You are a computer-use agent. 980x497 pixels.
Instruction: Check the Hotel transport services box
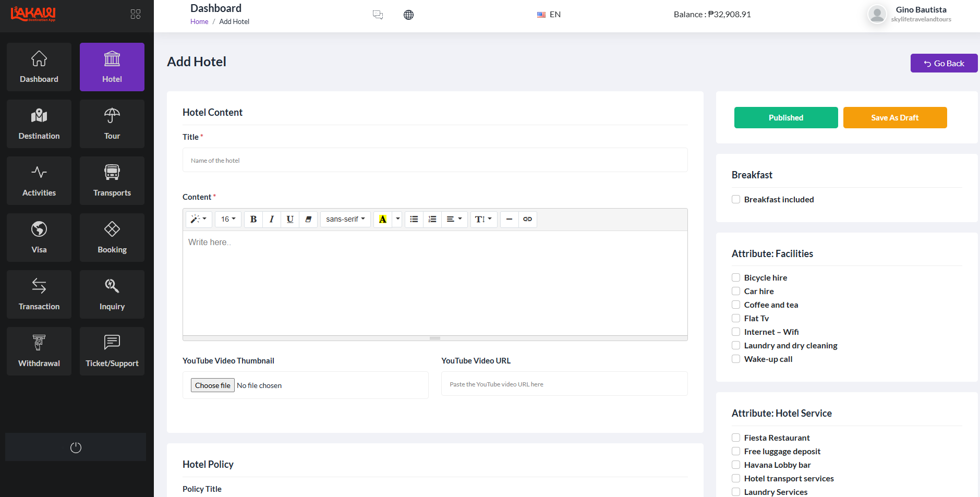[736, 478]
